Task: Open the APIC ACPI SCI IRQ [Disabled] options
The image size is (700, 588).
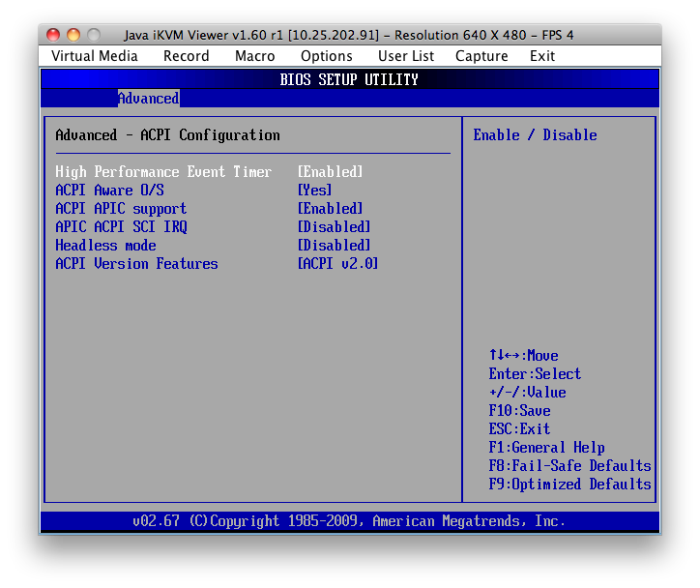Action: (x=334, y=227)
